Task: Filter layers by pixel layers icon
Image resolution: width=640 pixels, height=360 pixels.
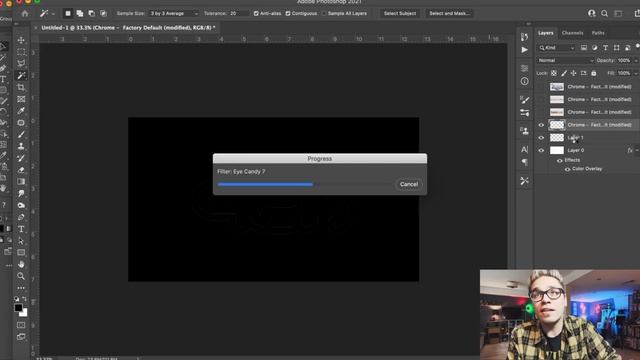Action: pos(584,48)
